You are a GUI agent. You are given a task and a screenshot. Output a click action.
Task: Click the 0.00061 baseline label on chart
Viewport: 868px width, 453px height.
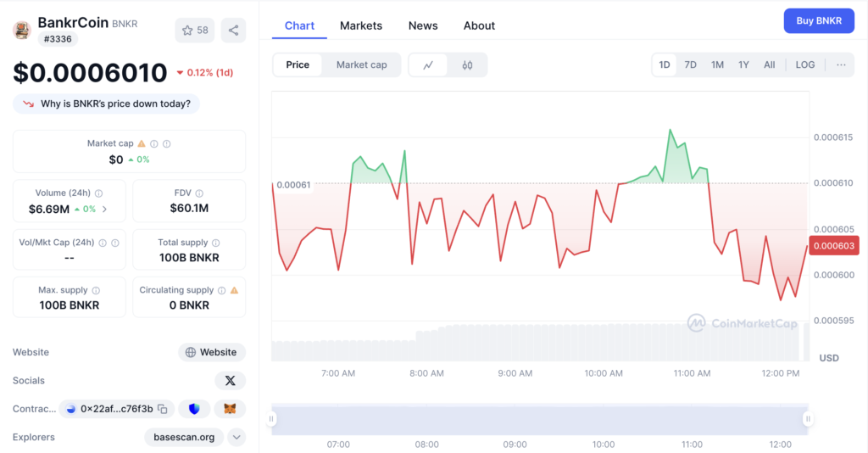coord(293,185)
